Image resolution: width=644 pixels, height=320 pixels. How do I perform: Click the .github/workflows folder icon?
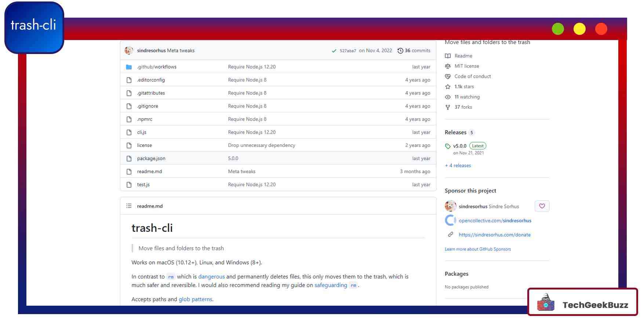[x=129, y=67]
